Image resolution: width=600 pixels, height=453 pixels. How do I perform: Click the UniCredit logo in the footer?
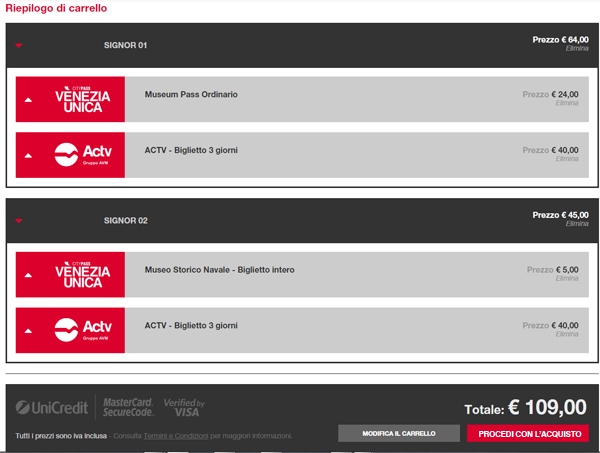tap(52, 408)
